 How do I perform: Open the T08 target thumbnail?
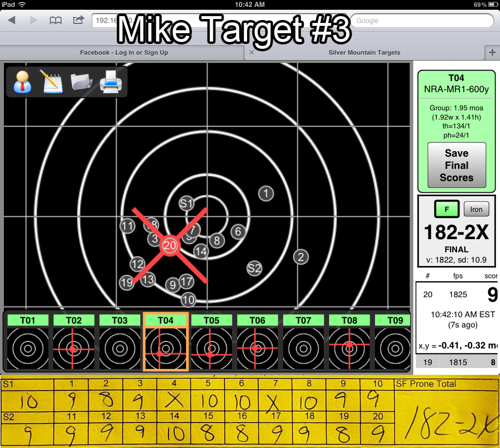pos(349,348)
